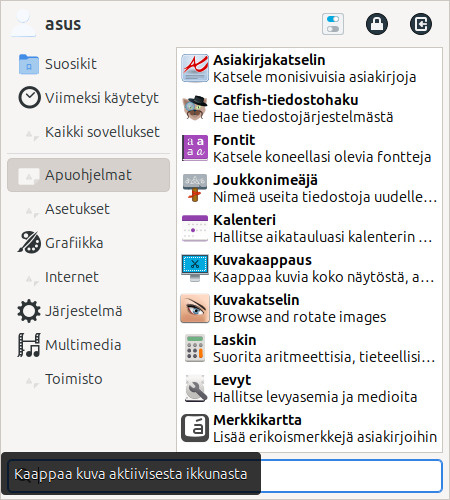The width and height of the screenshot is (450, 500).
Task: Click the Grafiikka palette icon
Action: 29,242
